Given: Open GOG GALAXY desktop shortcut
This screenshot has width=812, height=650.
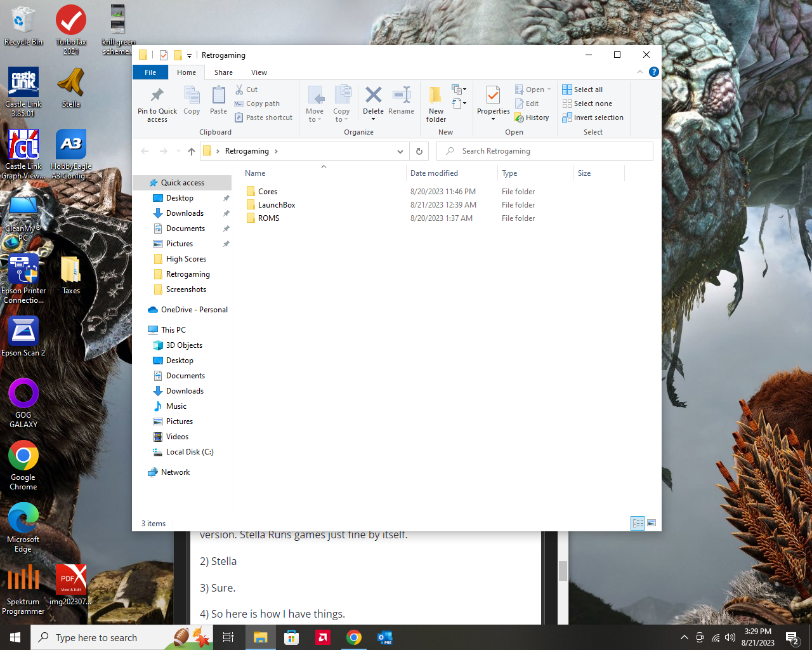Looking at the screenshot, I should (x=23, y=403).
